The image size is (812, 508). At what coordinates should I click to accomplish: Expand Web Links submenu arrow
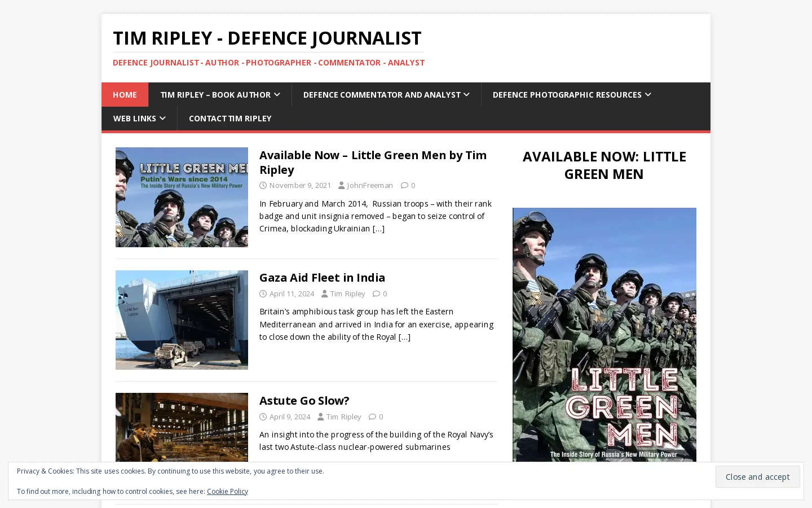[162, 119]
